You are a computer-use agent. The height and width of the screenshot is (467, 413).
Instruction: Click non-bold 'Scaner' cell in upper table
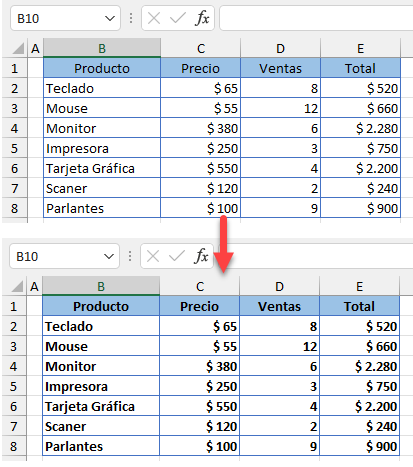(x=102, y=188)
